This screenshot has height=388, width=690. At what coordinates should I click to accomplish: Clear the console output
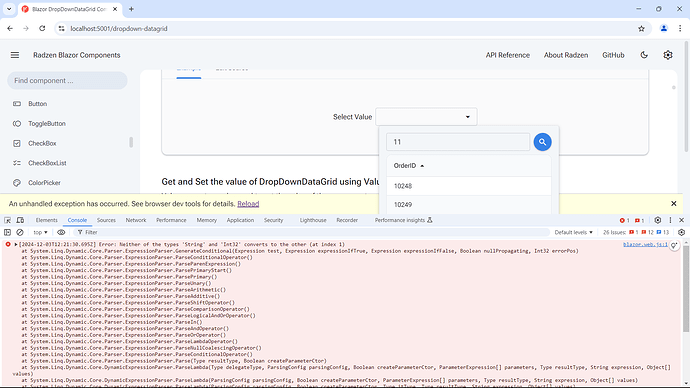tap(20, 232)
